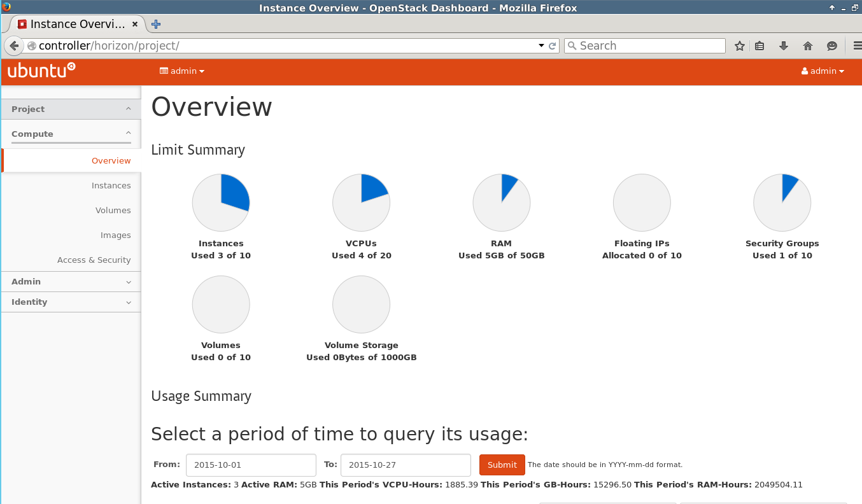Select Overview in the sidebar
This screenshot has height=504, width=862.
click(72, 160)
